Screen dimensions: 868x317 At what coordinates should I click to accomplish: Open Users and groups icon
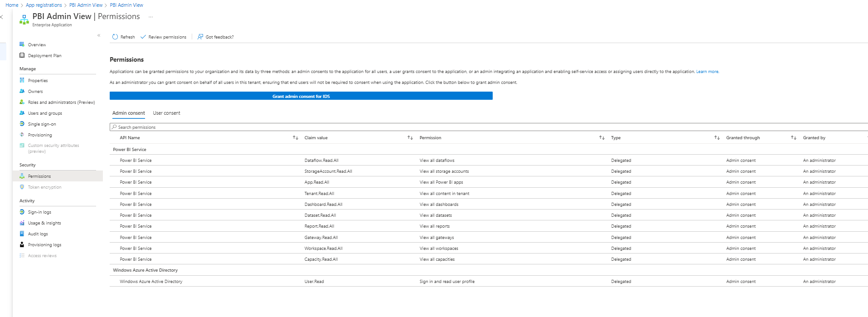(x=22, y=113)
